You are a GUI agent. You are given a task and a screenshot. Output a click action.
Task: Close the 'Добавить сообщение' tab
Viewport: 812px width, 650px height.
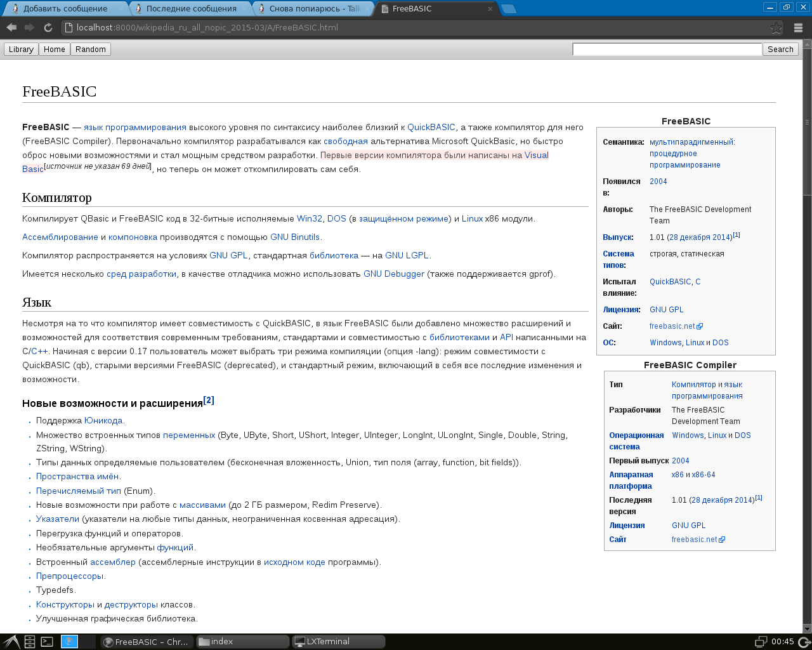[122, 9]
